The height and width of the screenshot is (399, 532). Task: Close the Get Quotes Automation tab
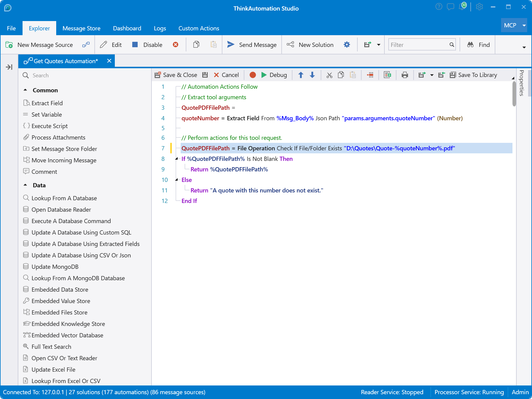[x=109, y=61]
